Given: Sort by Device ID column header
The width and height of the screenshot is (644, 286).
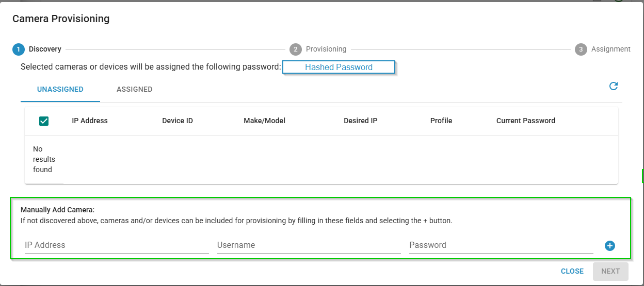Looking at the screenshot, I should [x=178, y=121].
